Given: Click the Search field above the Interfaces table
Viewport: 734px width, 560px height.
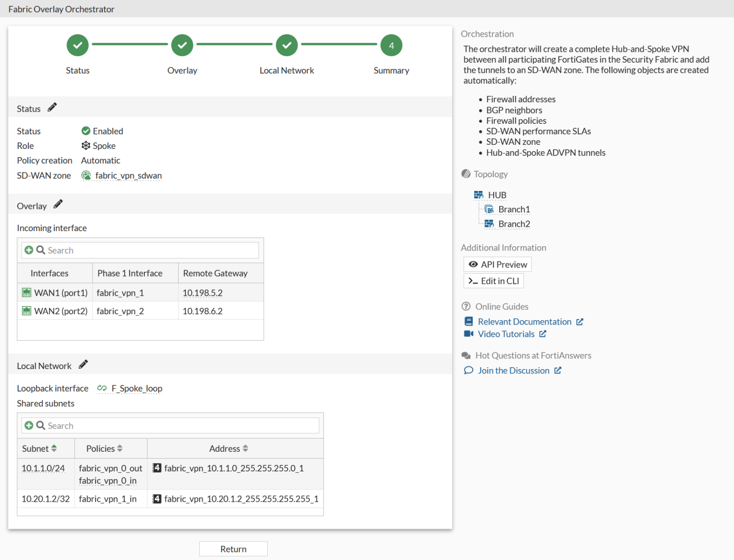Looking at the screenshot, I should pos(147,250).
